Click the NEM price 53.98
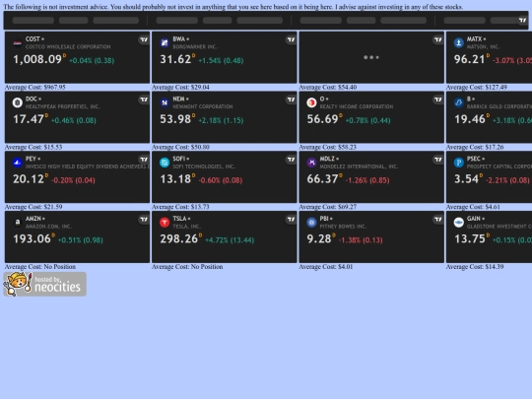Screen dimensions: 532x399 click(175, 119)
